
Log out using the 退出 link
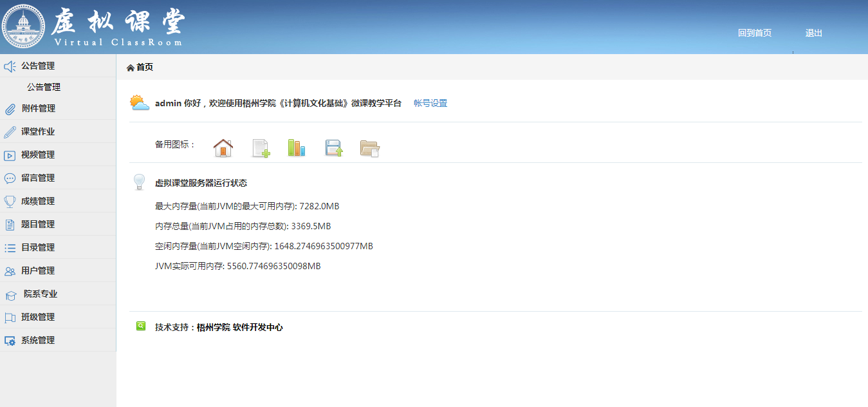pos(813,33)
